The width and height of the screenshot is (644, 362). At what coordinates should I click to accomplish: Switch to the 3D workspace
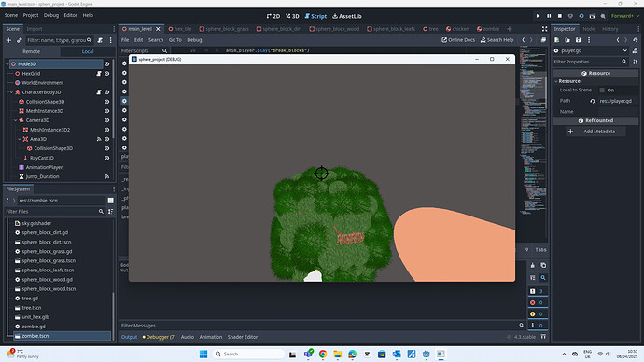(x=292, y=16)
